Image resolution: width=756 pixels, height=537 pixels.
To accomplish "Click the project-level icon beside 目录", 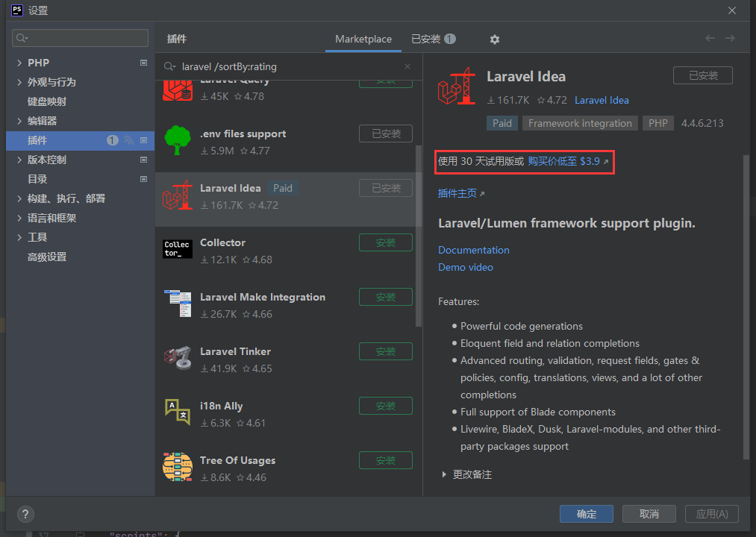I will (x=143, y=179).
